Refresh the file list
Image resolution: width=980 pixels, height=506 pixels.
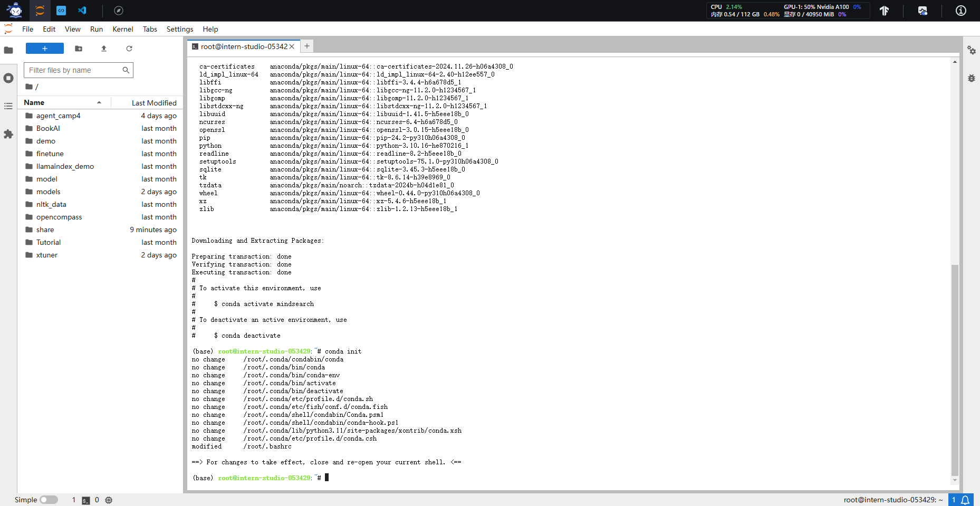[x=129, y=49]
